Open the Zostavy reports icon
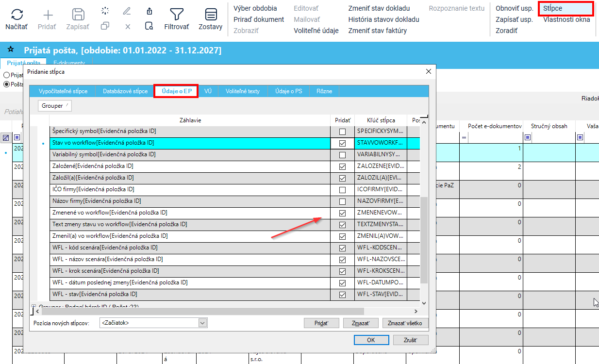This screenshot has width=599, height=364. (210, 15)
